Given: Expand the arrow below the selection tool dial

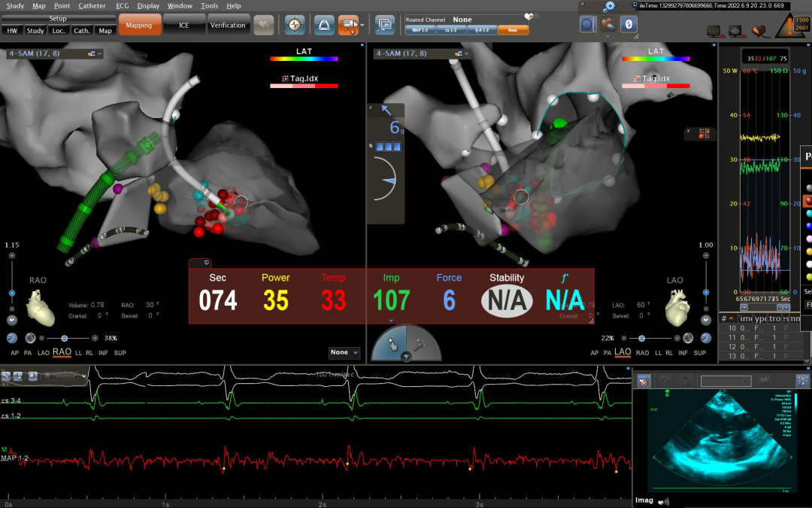Looking at the screenshot, I should [x=407, y=357].
